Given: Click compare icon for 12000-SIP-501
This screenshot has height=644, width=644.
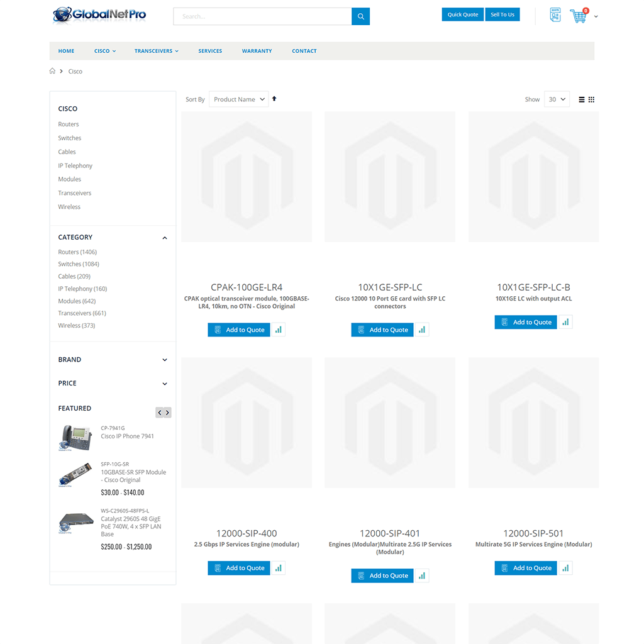Looking at the screenshot, I should (x=565, y=568).
